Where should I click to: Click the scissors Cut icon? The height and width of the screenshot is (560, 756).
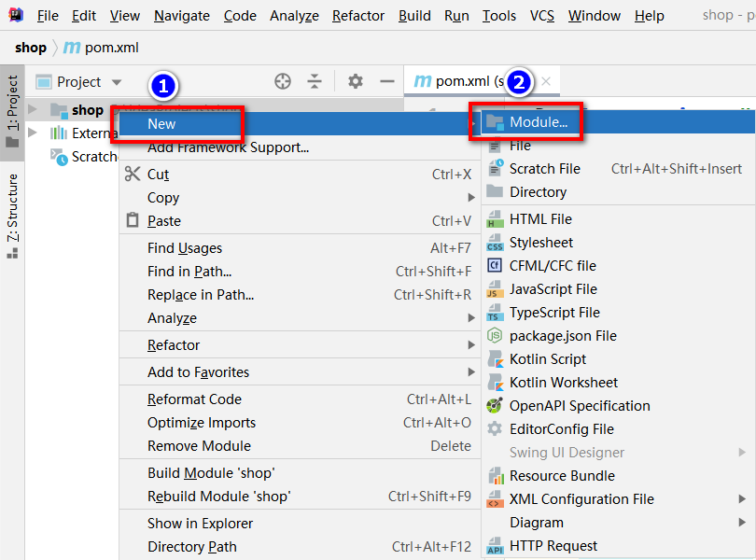133,175
